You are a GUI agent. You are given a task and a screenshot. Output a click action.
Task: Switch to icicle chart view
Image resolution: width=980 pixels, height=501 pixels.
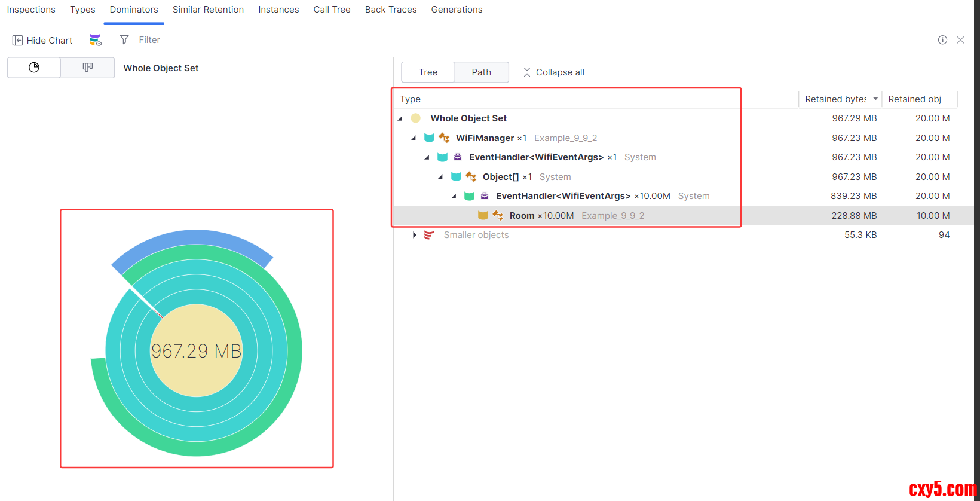coord(88,68)
